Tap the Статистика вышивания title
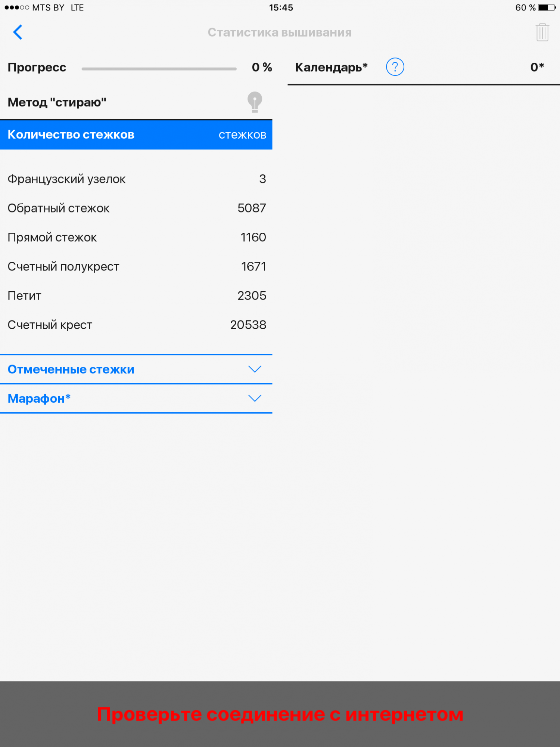Screen dimensions: 560x747 tap(280, 32)
